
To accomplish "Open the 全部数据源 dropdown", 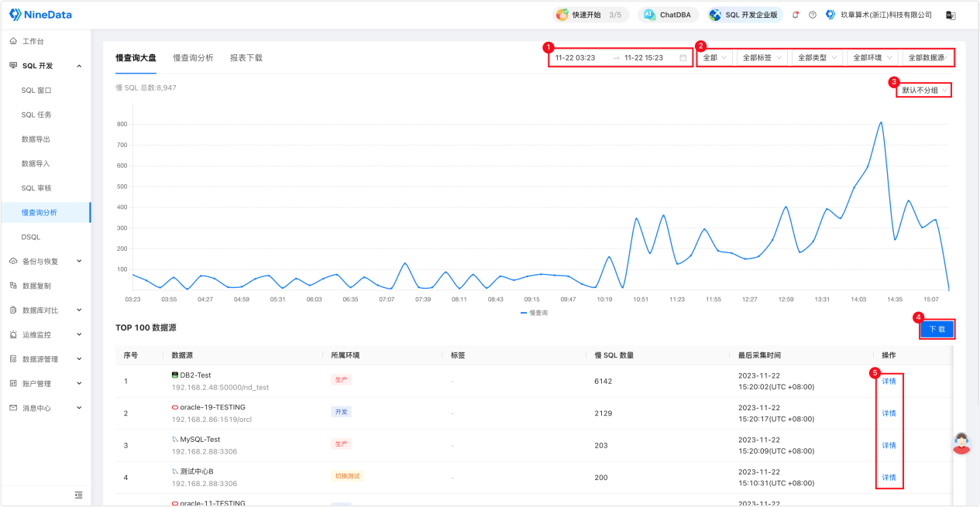I will 928,57.
